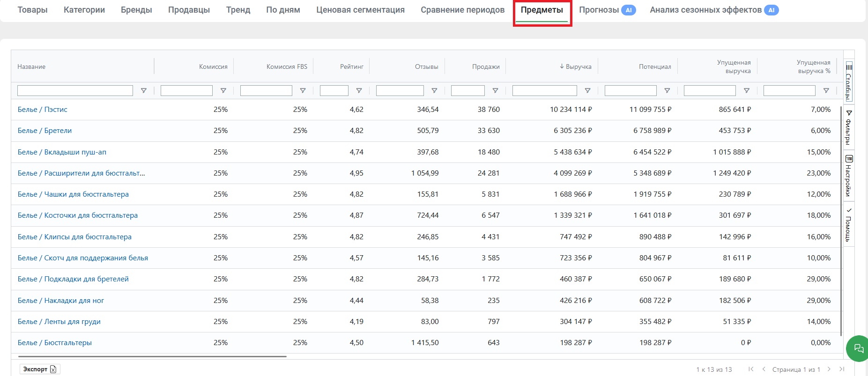Open link Белье / Клипсы для бюстгальтера
Viewport: 868px width, 376px height.
pyautogui.click(x=74, y=237)
